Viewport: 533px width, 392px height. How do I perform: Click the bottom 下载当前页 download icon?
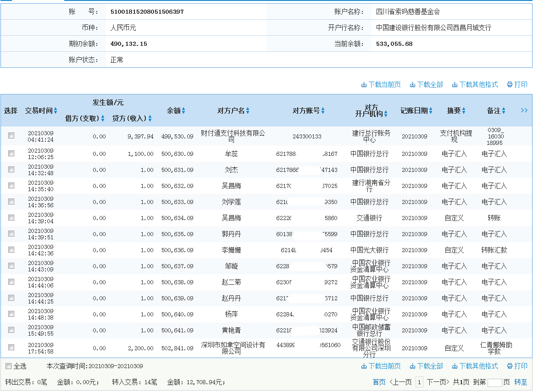pos(364,366)
